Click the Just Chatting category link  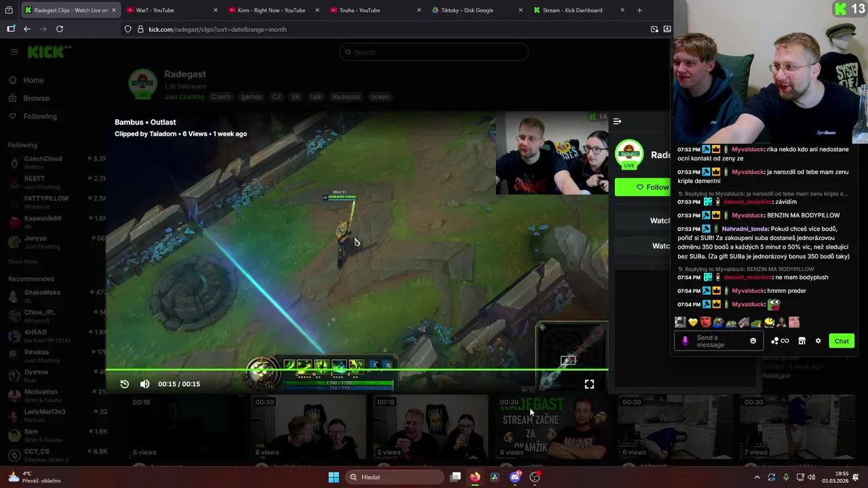click(x=184, y=97)
